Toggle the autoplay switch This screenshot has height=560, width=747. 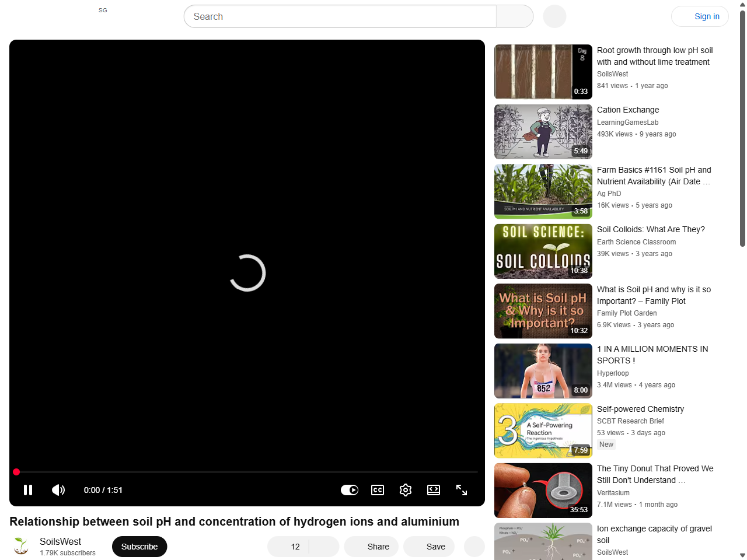[x=350, y=490]
